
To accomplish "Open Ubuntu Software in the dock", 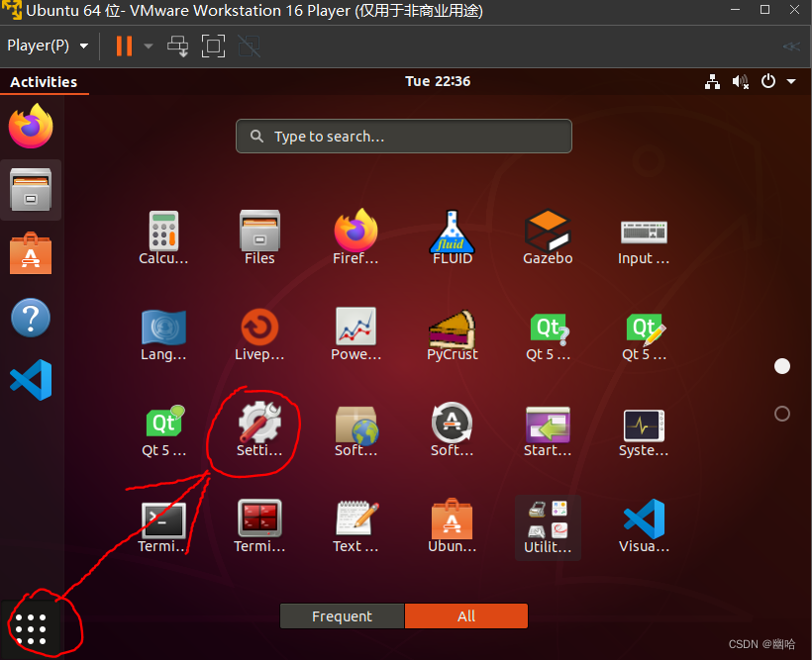I will (31, 253).
